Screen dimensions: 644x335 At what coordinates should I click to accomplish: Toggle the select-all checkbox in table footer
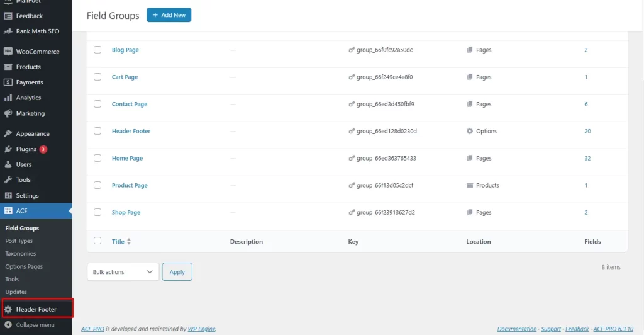97,241
